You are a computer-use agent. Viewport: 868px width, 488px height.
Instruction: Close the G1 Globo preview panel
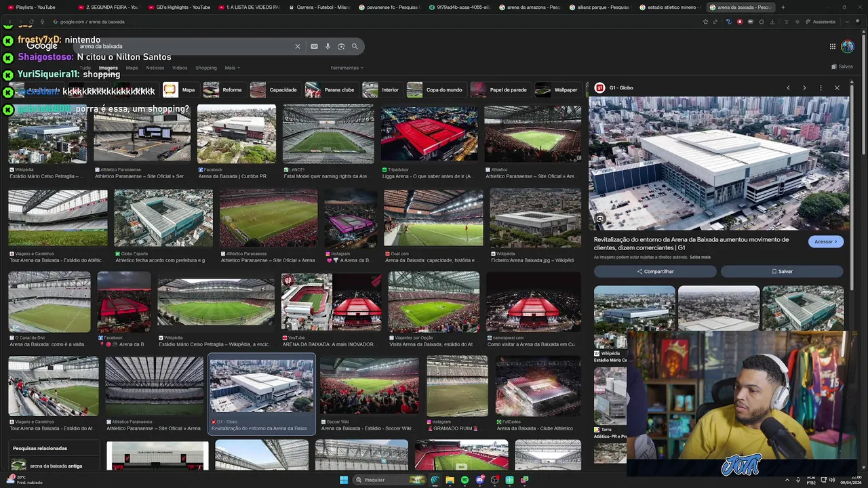(x=837, y=87)
